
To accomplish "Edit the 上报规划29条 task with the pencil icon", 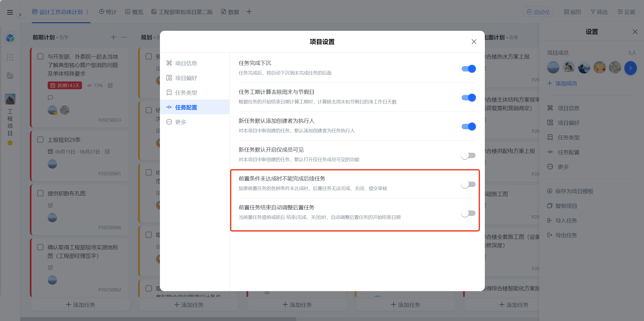I will click(108, 152).
